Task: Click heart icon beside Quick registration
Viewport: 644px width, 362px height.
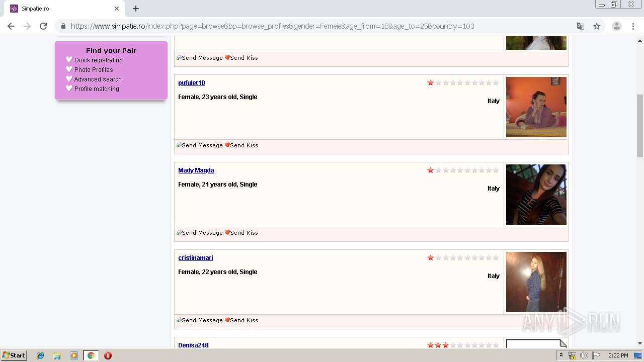Action: click(x=69, y=60)
